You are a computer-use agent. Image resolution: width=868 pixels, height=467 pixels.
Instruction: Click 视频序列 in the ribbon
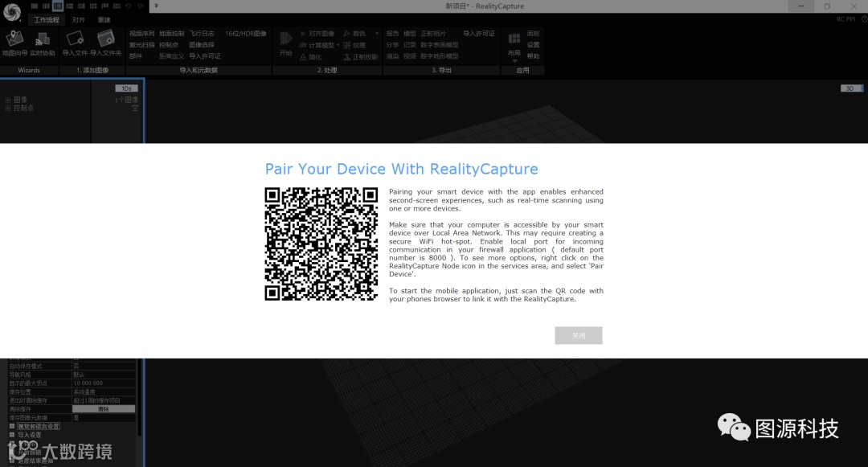pyautogui.click(x=141, y=34)
